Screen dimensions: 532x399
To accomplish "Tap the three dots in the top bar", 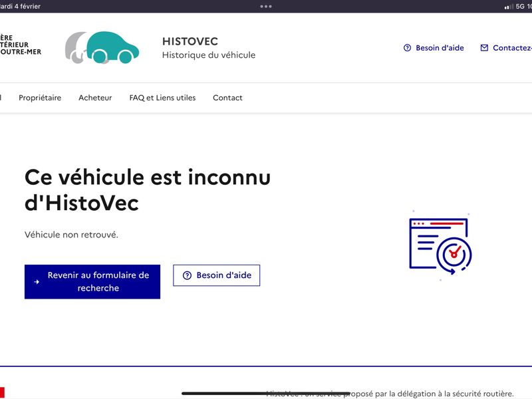I will pyautogui.click(x=266, y=6).
